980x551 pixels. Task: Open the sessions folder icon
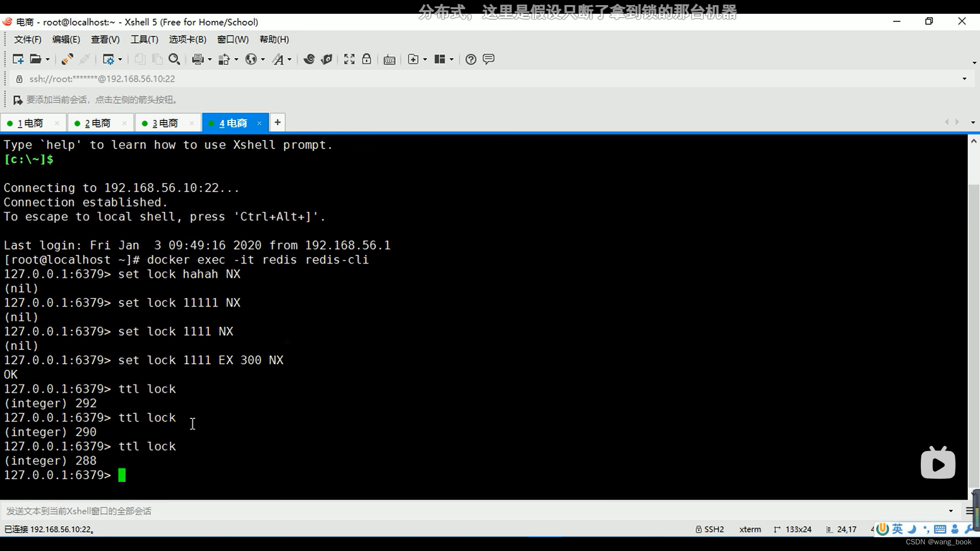pos(35,59)
